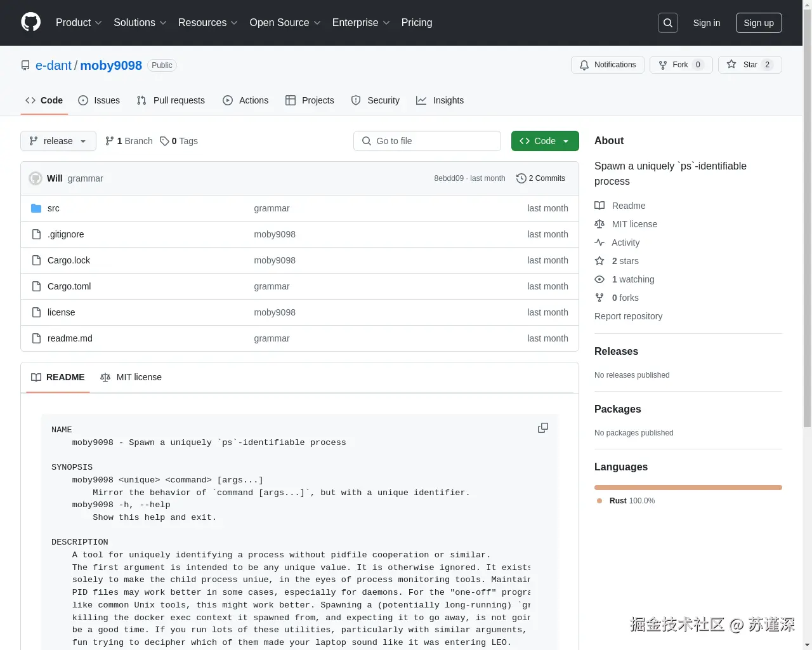
Task: Click the Sign in link
Action: pos(707,23)
